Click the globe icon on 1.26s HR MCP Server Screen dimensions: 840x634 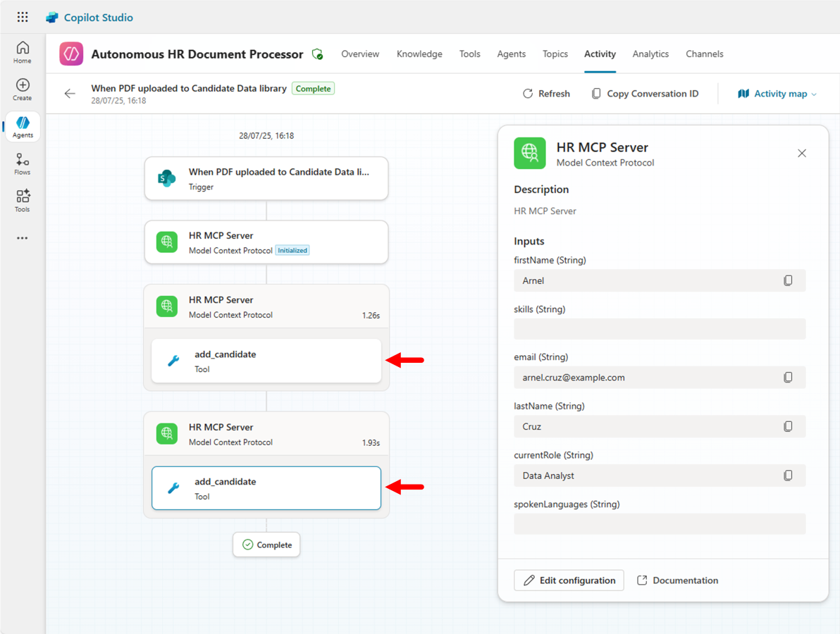[x=166, y=306]
